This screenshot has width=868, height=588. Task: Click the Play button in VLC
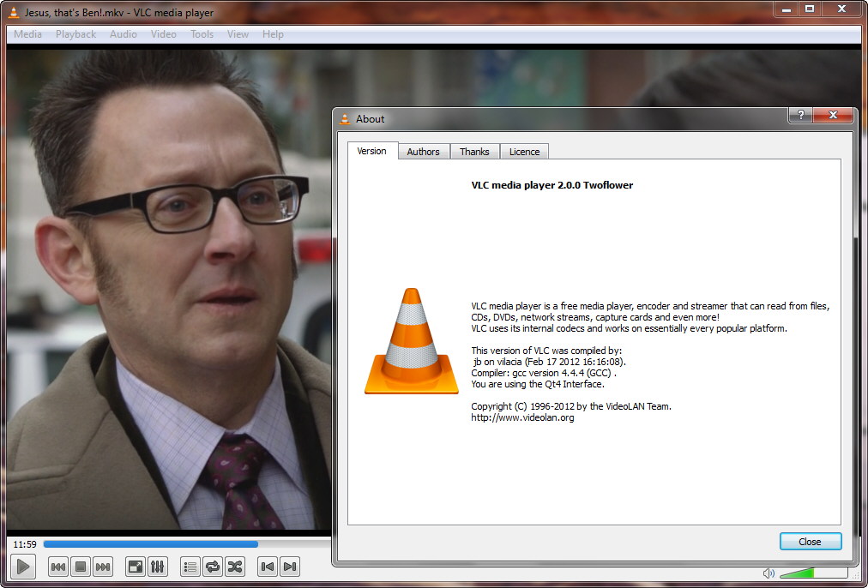click(22, 567)
